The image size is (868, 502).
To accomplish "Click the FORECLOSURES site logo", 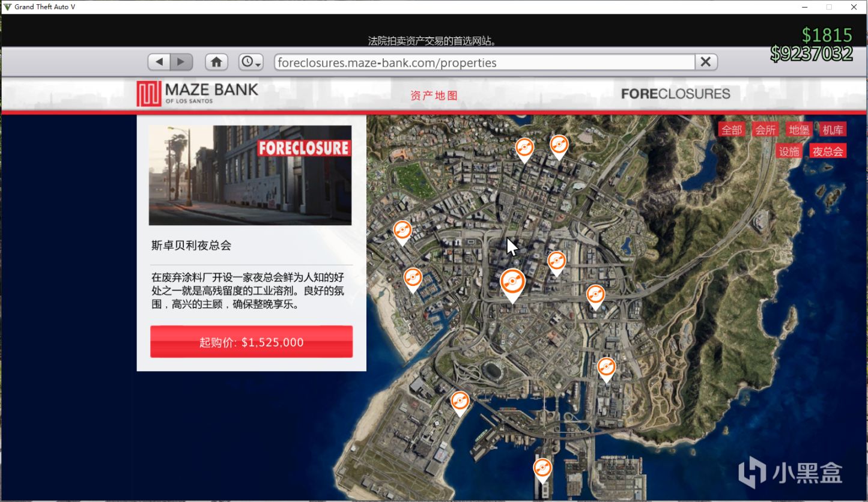I will pos(676,94).
